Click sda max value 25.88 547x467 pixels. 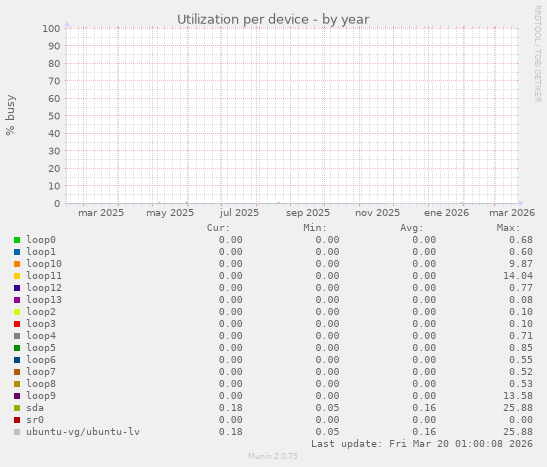pyautogui.click(x=518, y=408)
